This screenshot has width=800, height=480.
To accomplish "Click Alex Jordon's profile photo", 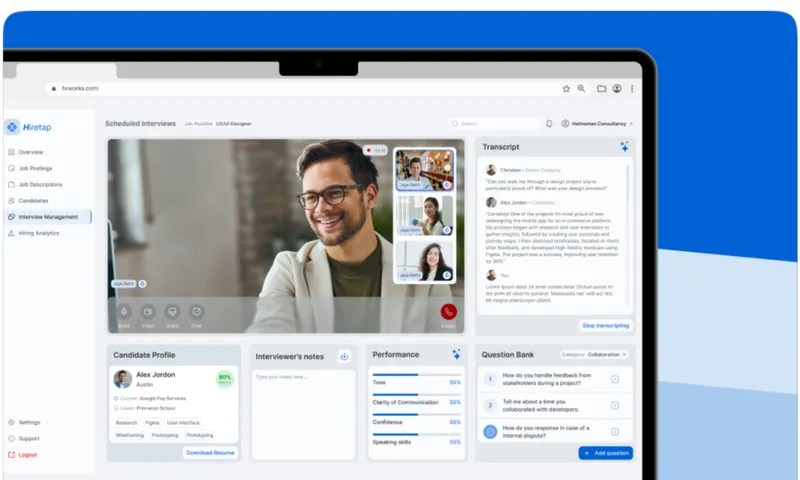I will pyautogui.click(x=122, y=379).
